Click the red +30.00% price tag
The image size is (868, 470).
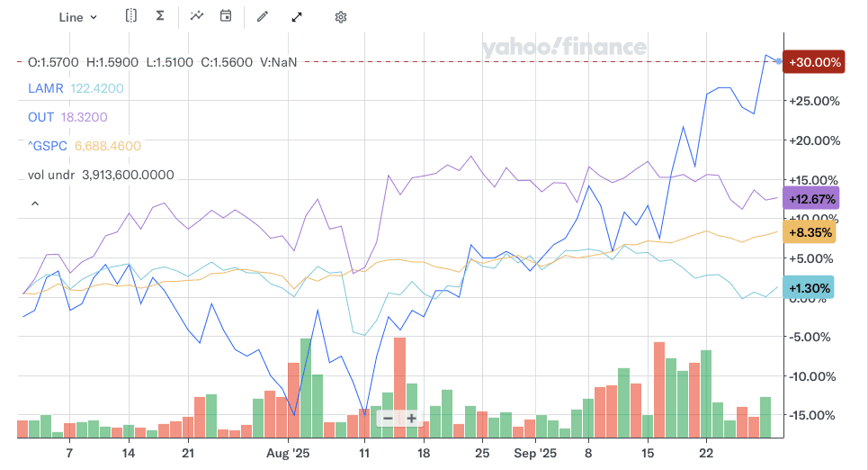coord(814,62)
